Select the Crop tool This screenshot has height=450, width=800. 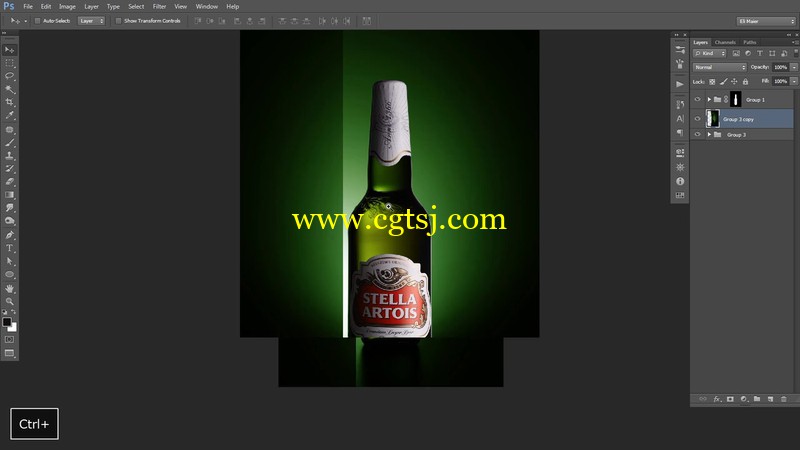(x=9, y=103)
